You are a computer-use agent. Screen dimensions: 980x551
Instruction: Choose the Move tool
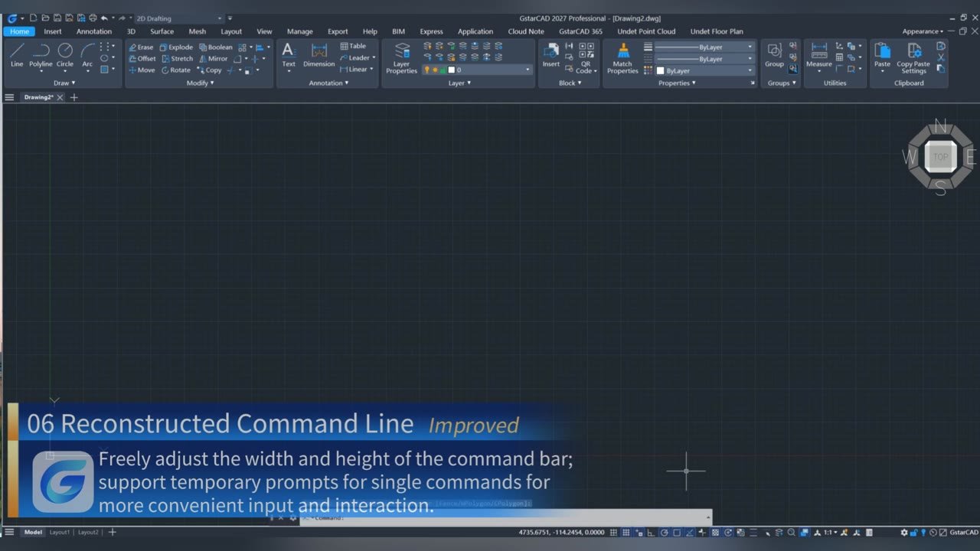(142, 70)
